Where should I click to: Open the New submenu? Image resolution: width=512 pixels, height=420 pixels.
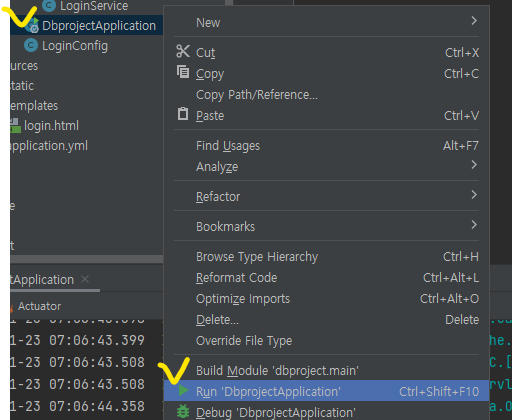click(326, 23)
